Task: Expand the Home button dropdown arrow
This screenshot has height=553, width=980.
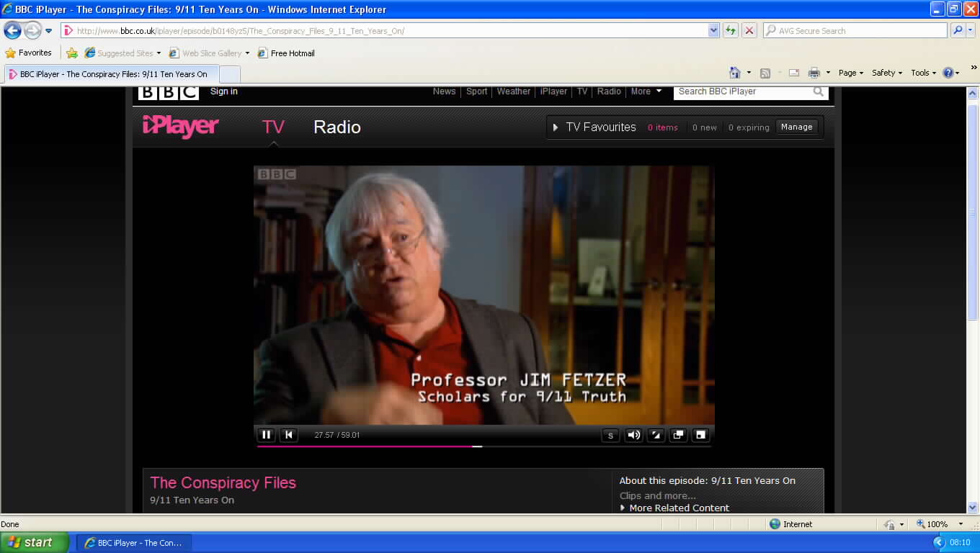Action: [x=749, y=73]
